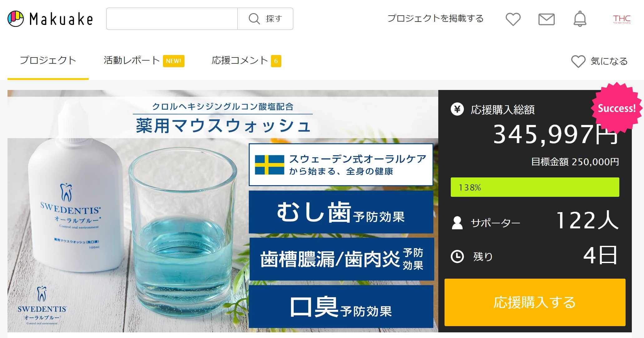This screenshot has width=644, height=338.
Task: Focus the search input field
Action: 172,19
